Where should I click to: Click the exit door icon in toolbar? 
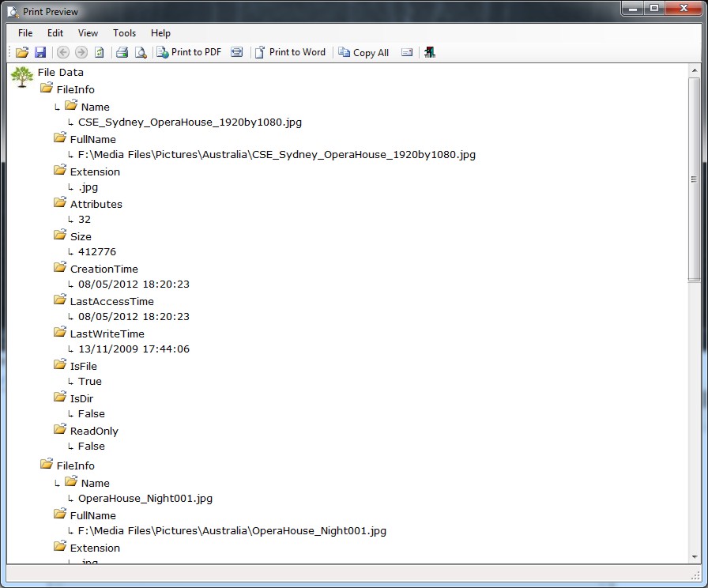coord(430,52)
